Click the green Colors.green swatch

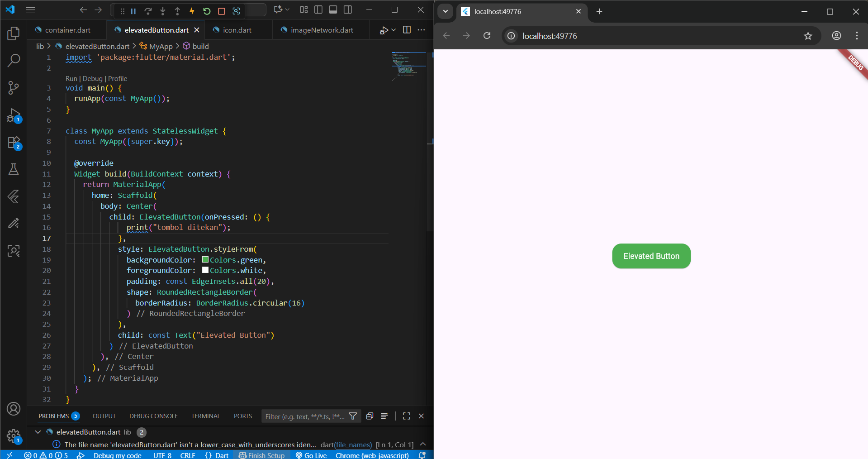(205, 260)
